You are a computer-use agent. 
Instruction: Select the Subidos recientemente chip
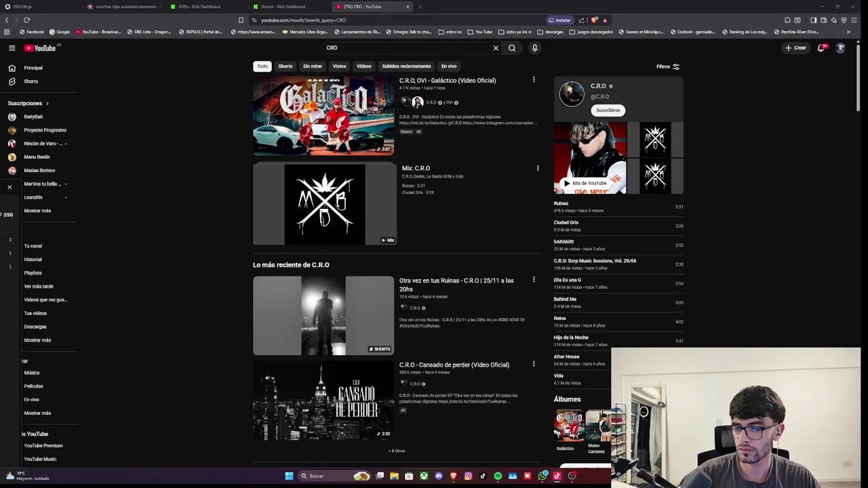coord(406,66)
